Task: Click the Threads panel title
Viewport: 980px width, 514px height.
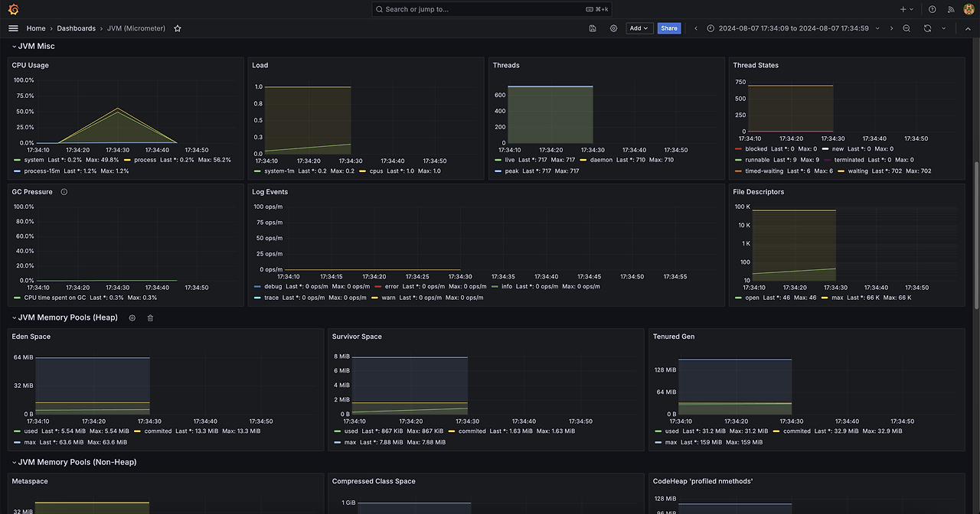Action: pos(506,66)
